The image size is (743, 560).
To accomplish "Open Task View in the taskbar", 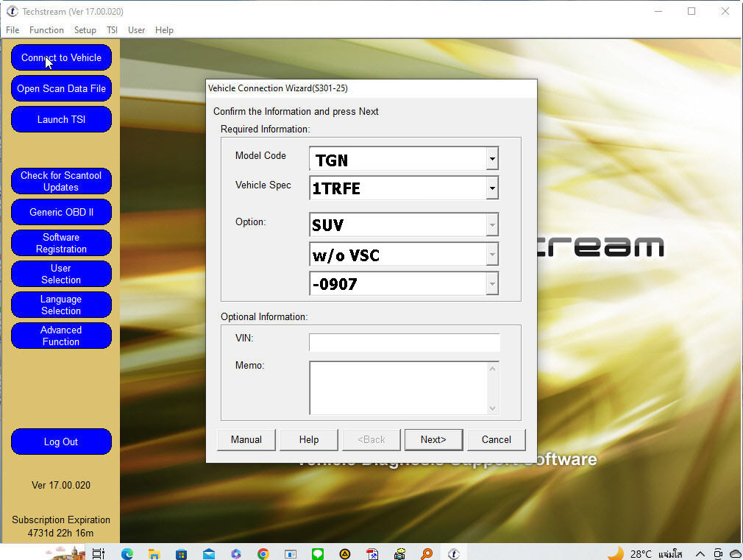I will (99, 553).
